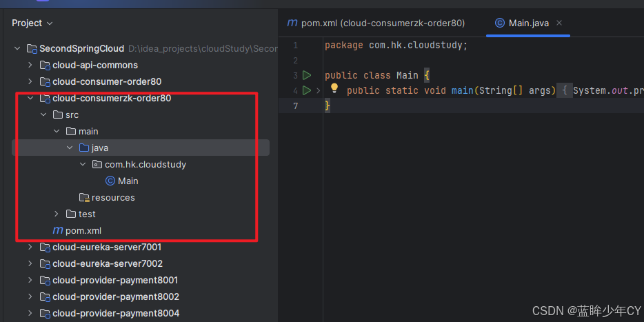Click line number 7 in the gutter
Viewport: 644px width, 322px height.
(x=295, y=106)
